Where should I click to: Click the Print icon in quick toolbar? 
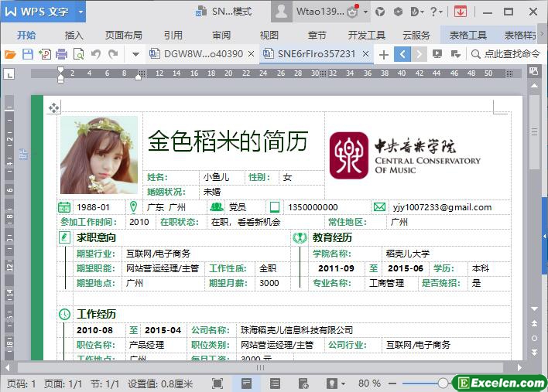[61, 54]
